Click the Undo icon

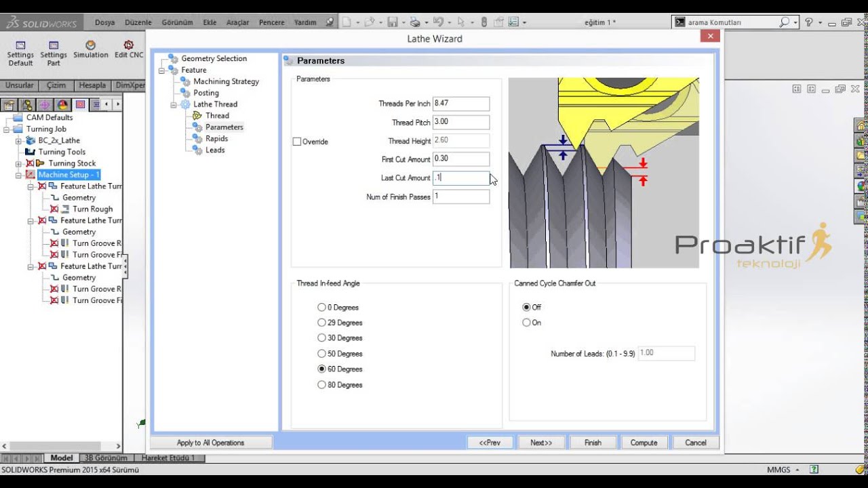(x=438, y=22)
